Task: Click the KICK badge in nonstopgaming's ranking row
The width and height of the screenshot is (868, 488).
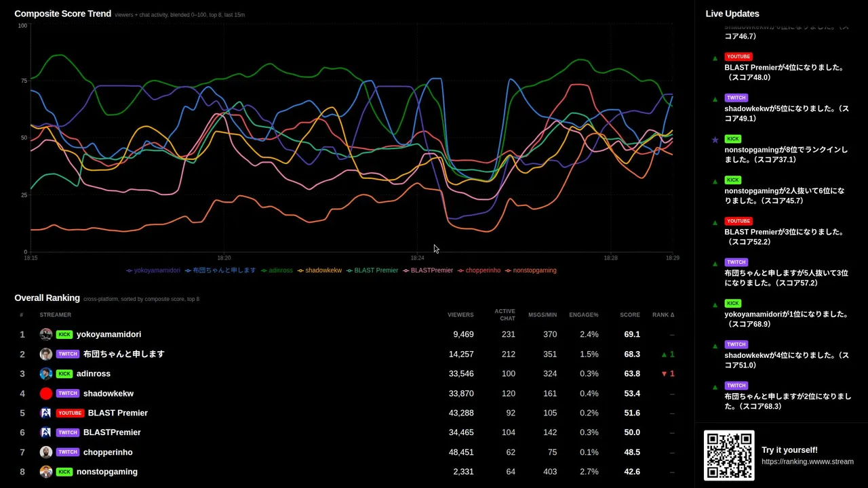Action: click(64, 472)
